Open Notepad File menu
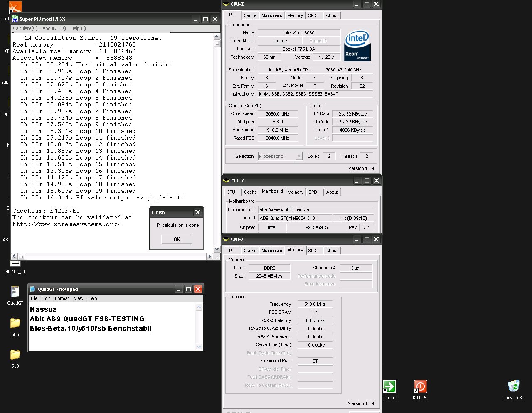Screen dimensions: 532x413 (x=34, y=298)
